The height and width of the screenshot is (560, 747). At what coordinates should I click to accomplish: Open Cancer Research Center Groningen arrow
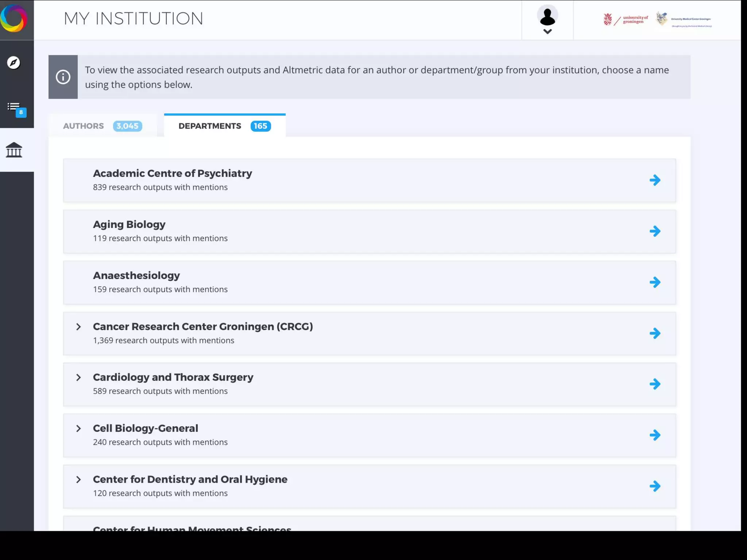655,333
